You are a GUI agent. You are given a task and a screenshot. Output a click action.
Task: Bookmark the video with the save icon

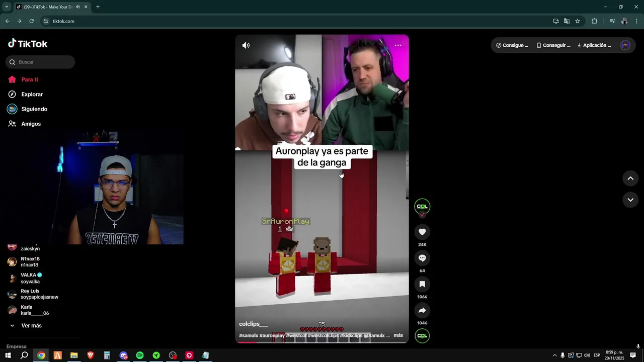pos(422,284)
